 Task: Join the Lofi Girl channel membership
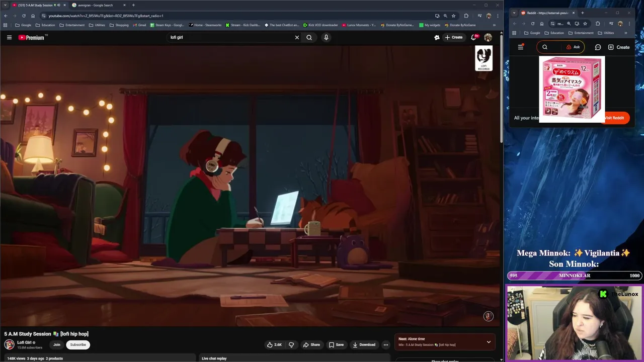[x=57, y=344]
